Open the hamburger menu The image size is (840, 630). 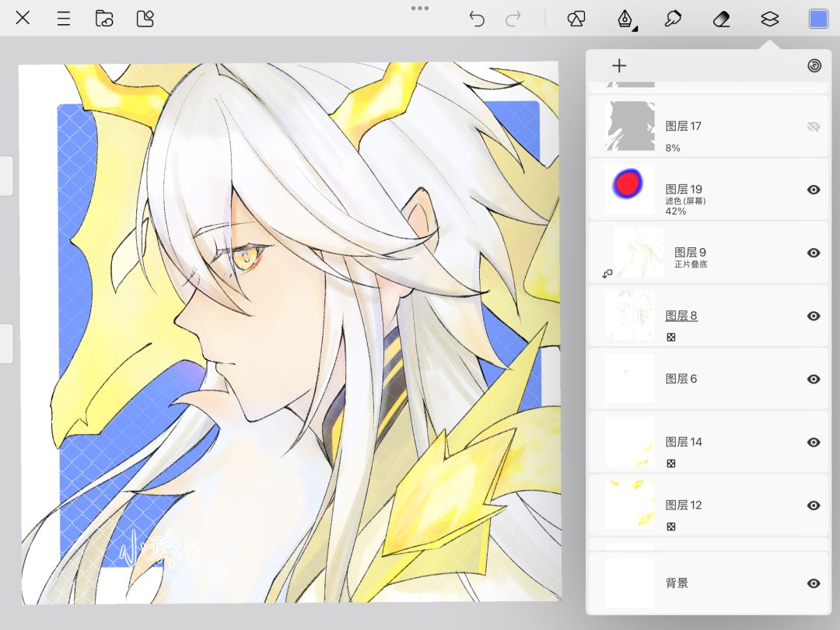(64, 19)
